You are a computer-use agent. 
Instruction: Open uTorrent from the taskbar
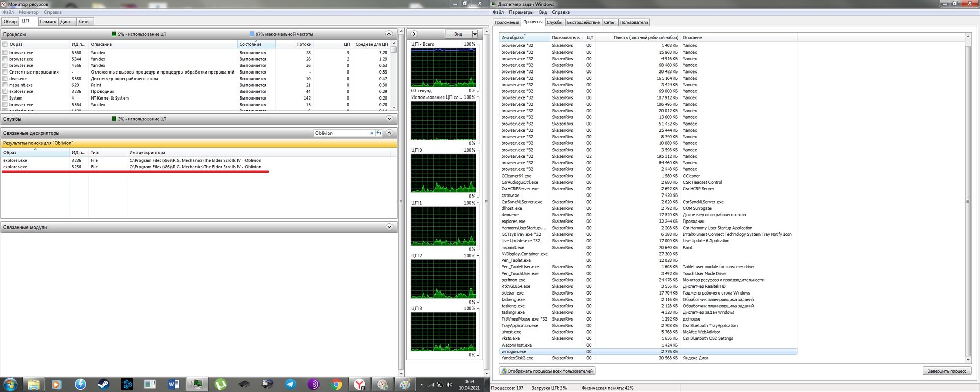point(220,384)
